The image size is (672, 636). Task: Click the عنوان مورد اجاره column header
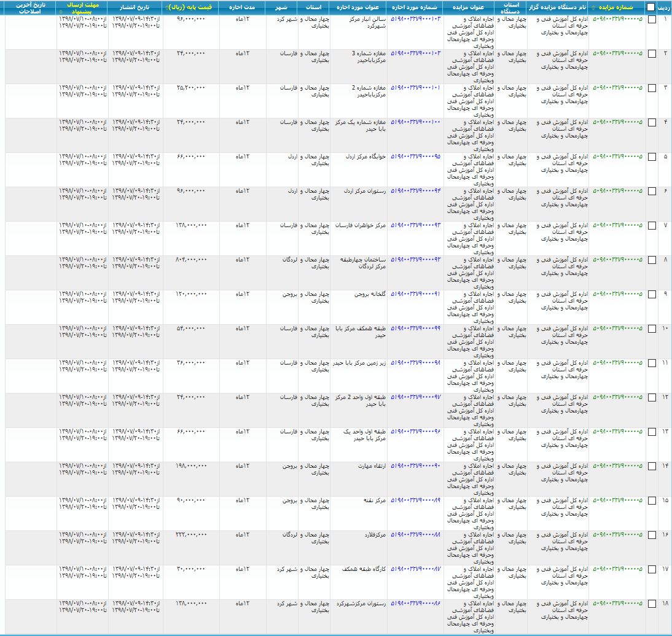click(357, 7)
